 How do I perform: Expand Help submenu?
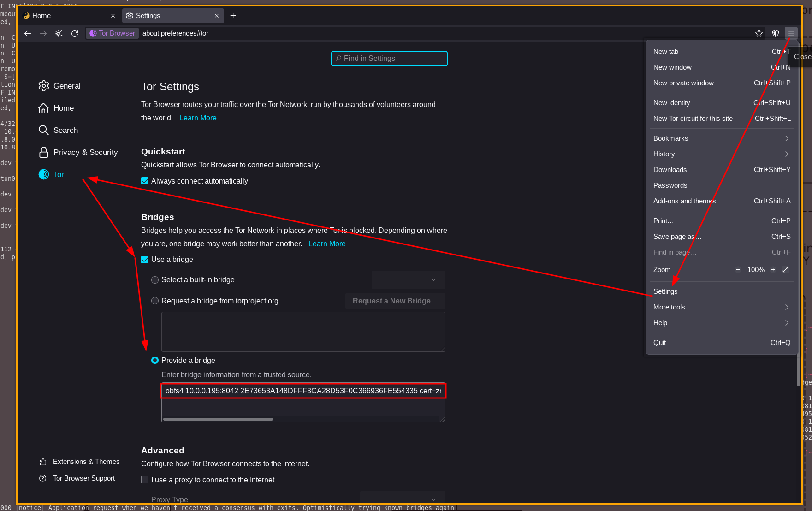(x=722, y=323)
